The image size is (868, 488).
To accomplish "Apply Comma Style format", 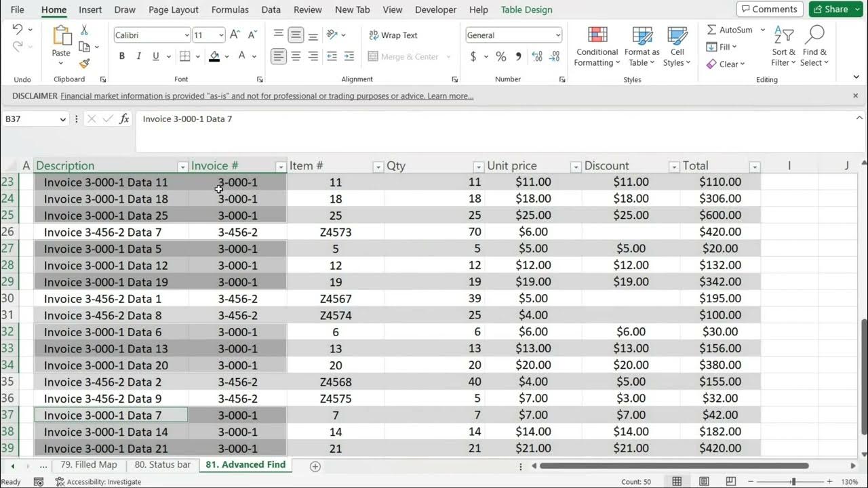I will [x=518, y=56].
